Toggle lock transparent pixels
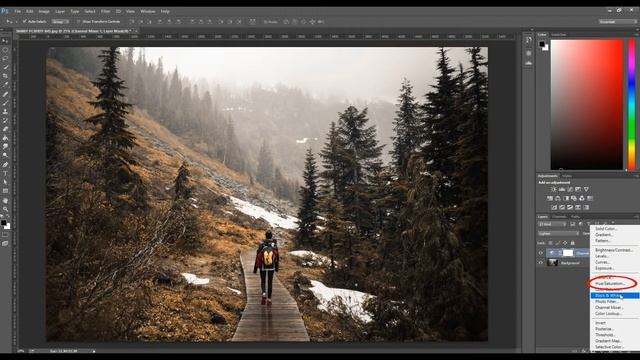The width and height of the screenshot is (640, 360). [550, 243]
